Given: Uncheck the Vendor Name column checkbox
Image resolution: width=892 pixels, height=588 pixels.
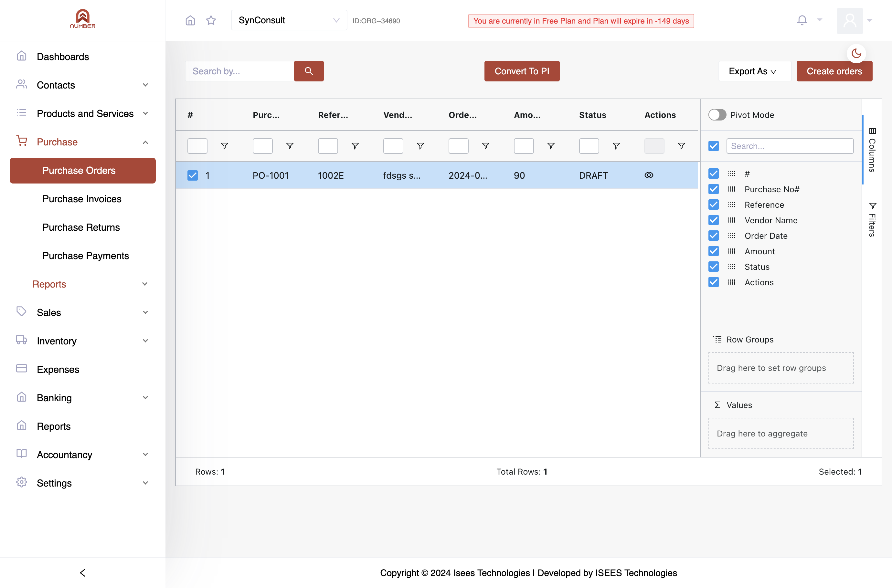Looking at the screenshot, I should pyautogui.click(x=714, y=220).
